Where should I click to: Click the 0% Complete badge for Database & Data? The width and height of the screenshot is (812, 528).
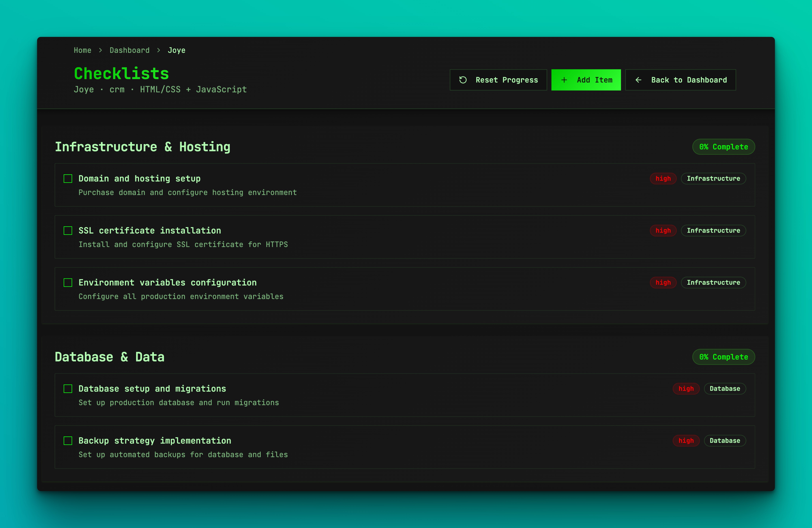(724, 357)
